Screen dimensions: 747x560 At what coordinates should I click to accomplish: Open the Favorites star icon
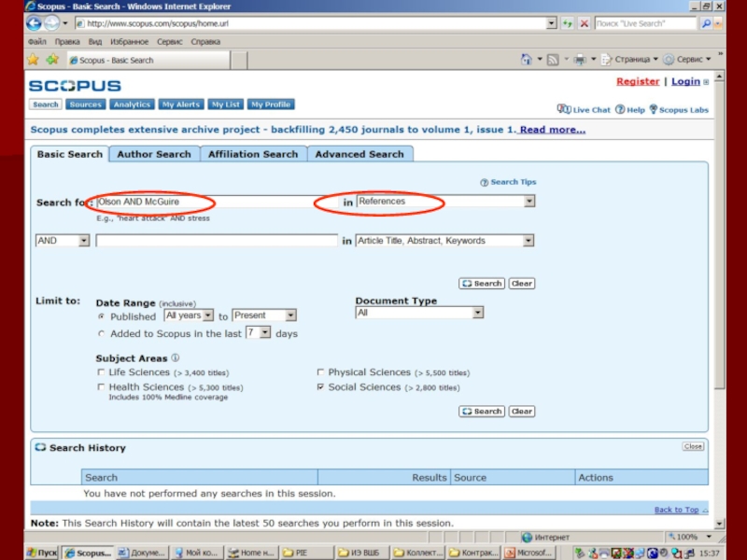pos(33,60)
